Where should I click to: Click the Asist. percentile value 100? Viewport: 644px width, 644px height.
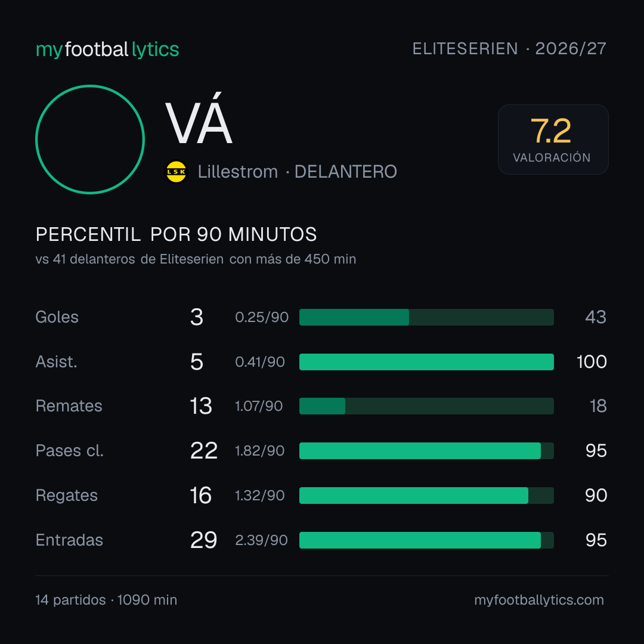592,362
